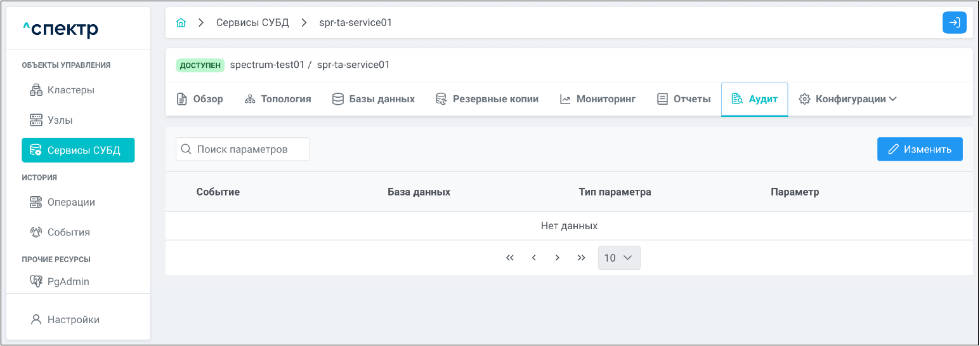Open Операции history section
The image size is (980, 346).
point(70,203)
